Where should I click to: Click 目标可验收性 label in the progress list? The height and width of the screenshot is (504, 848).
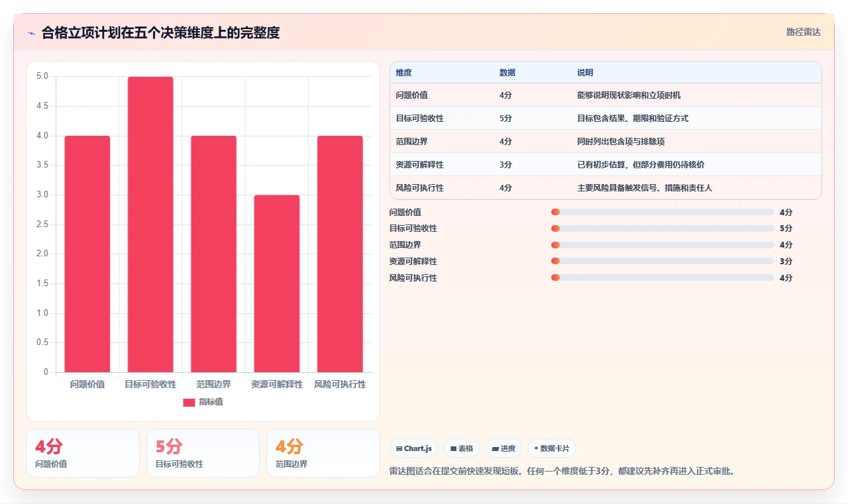[x=413, y=228]
